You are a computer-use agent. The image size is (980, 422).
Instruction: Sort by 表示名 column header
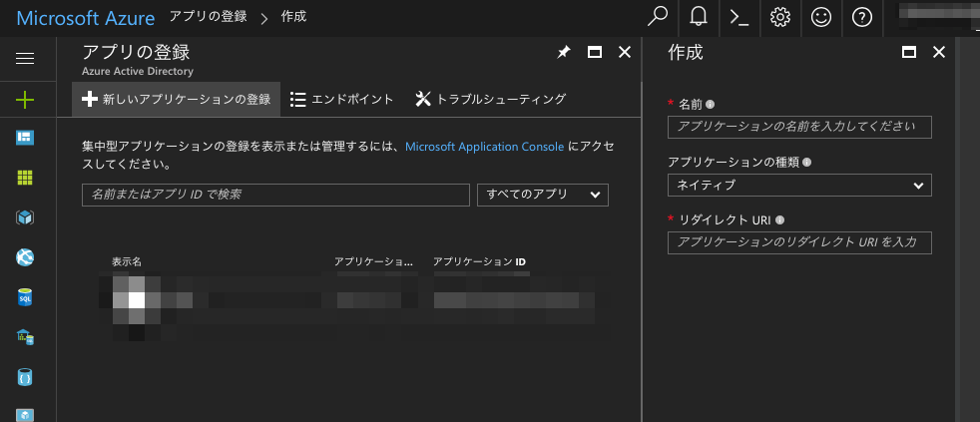[127, 261]
